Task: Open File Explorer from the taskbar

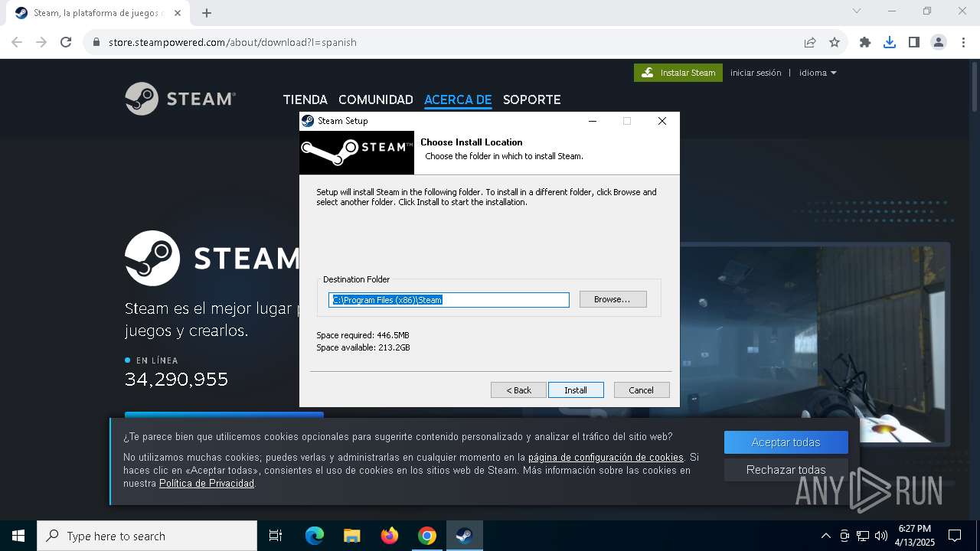Action: (351, 536)
